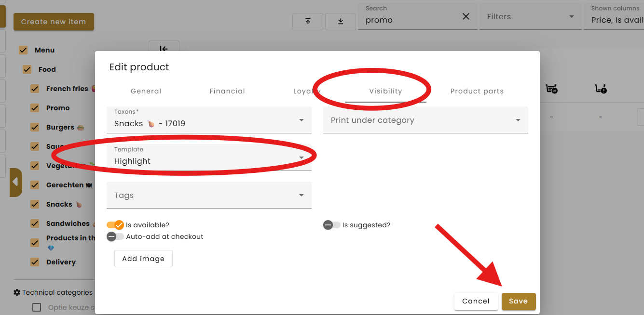Screen dimensions: 644x315
Task: Switch to the Financial tab
Action: [x=227, y=91]
